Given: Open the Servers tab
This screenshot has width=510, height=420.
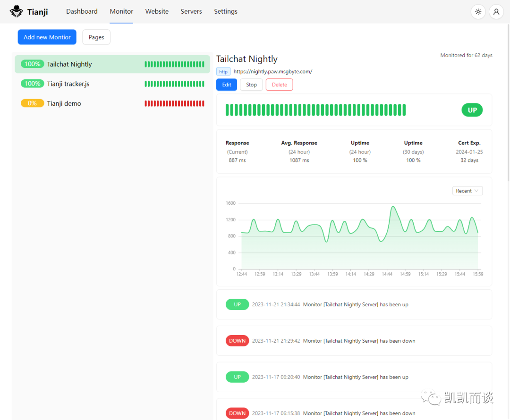Looking at the screenshot, I should (191, 11).
